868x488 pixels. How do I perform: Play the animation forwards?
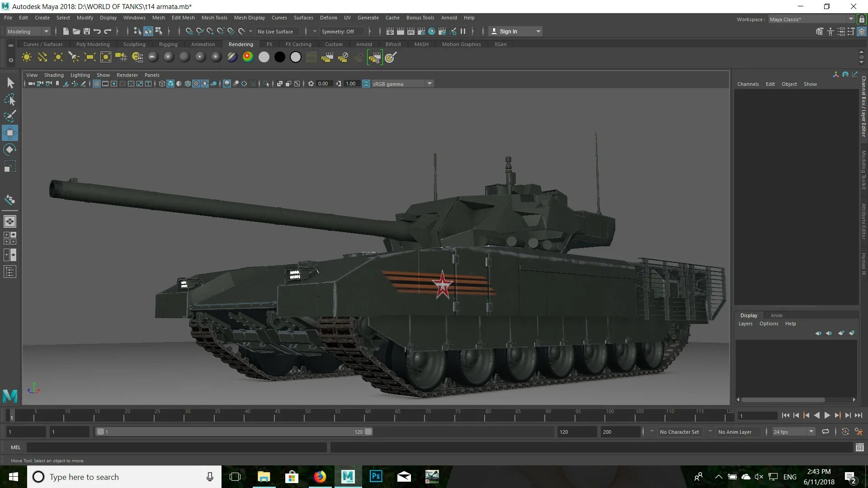(827, 415)
